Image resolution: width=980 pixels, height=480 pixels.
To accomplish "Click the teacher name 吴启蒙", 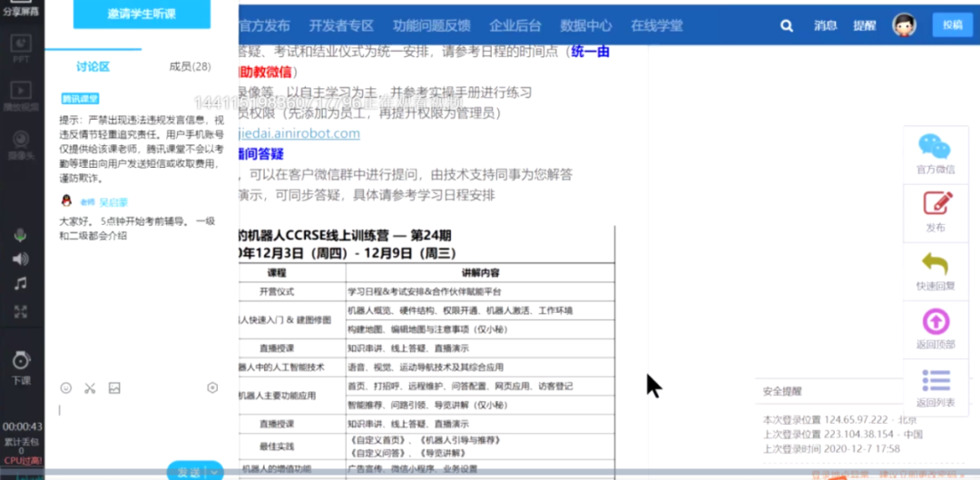I will coord(113,202).
